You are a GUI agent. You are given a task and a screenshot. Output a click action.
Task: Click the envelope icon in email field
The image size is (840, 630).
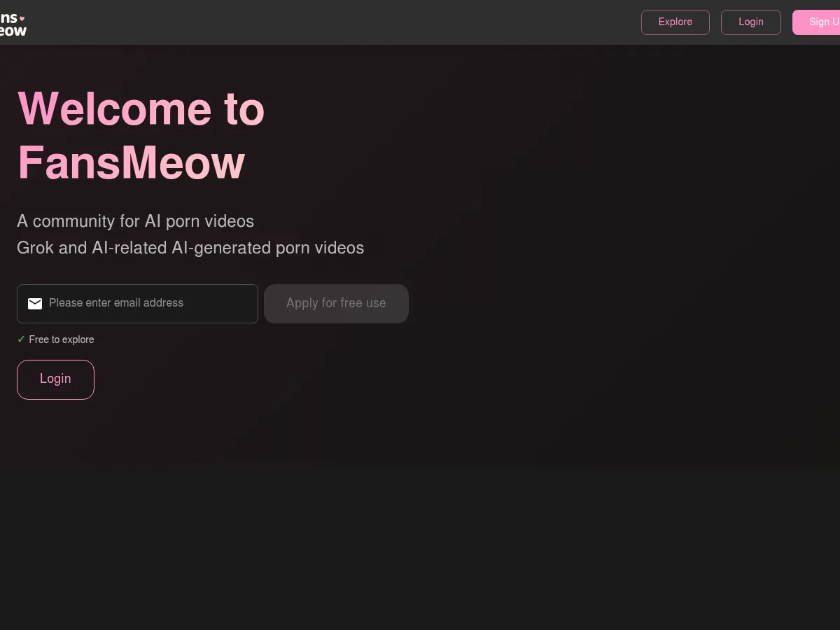[35, 303]
